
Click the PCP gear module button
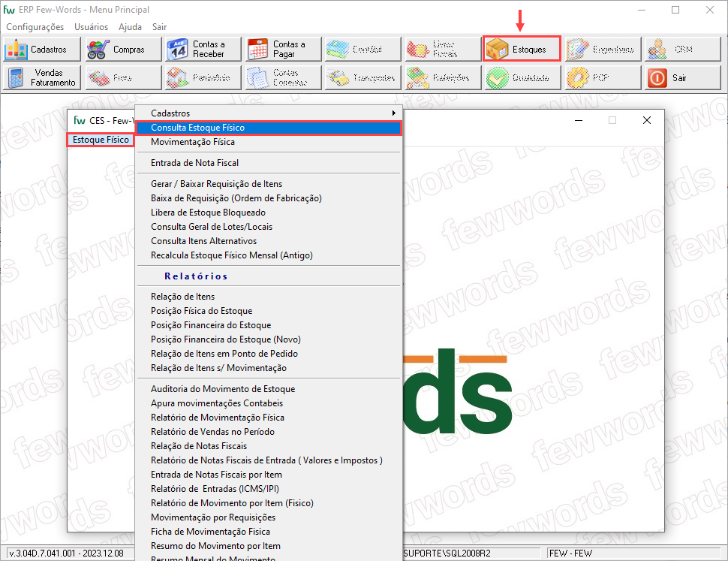pos(603,77)
